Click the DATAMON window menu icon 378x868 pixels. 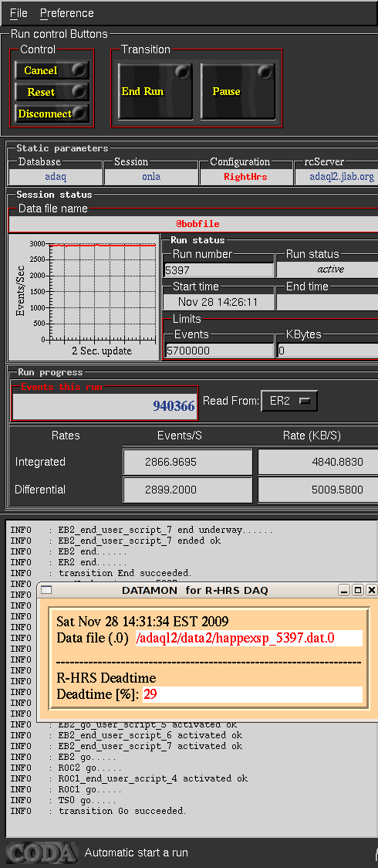(x=46, y=590)
